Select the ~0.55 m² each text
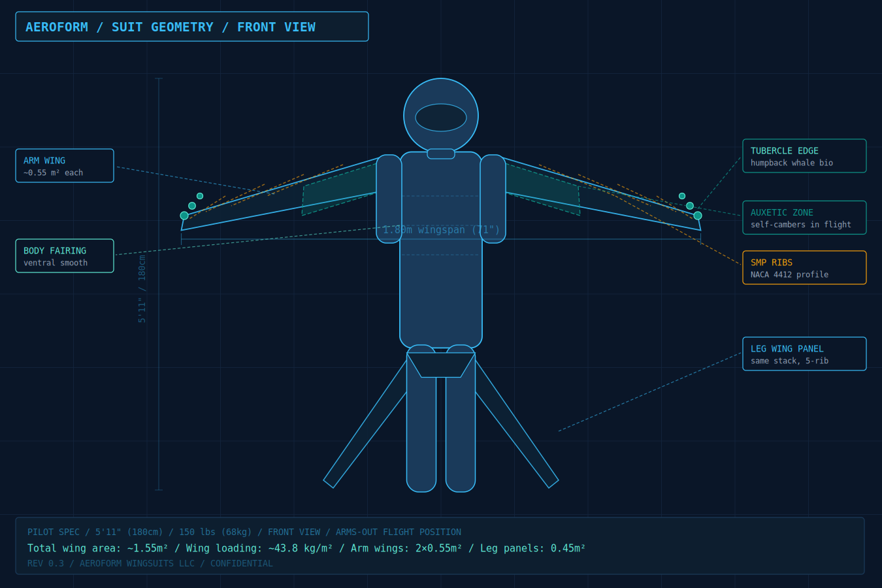The height and width of the screenshot is (588, 882). 54,172
